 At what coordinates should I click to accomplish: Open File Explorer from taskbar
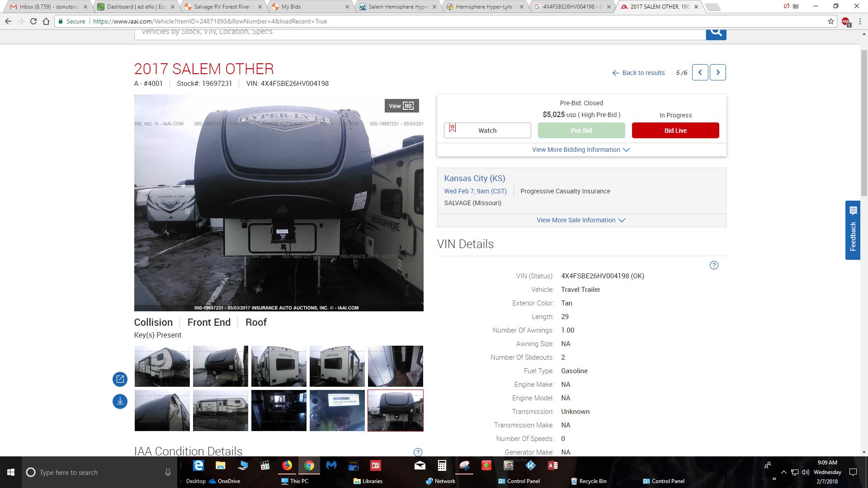coord(221,465)
